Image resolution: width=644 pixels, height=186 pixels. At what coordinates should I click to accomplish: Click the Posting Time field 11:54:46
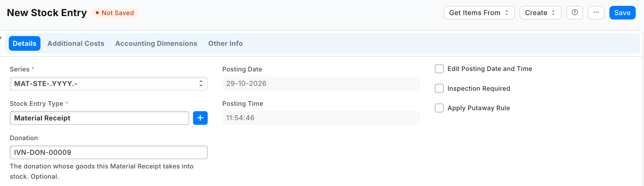pyautogui.click(x=321, y=118)
